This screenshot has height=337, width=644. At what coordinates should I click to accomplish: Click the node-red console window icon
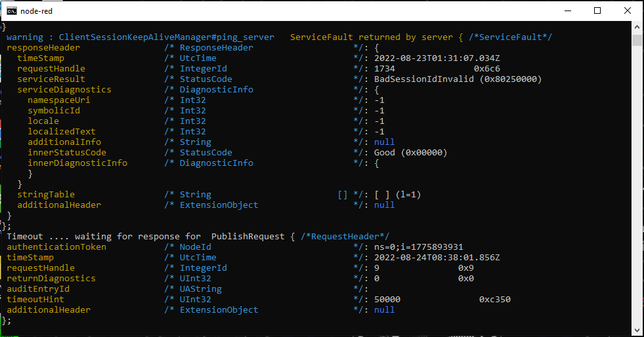[12, 11]
